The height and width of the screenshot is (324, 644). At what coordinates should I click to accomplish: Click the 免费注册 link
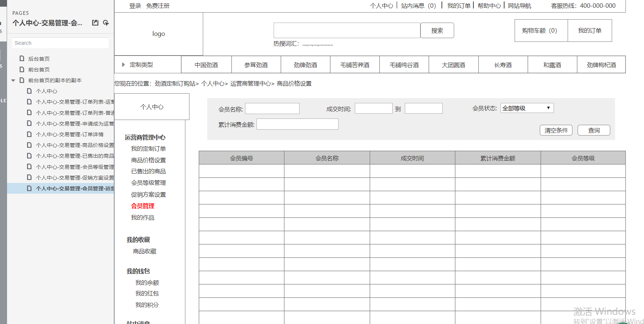[x=158, y=6]
